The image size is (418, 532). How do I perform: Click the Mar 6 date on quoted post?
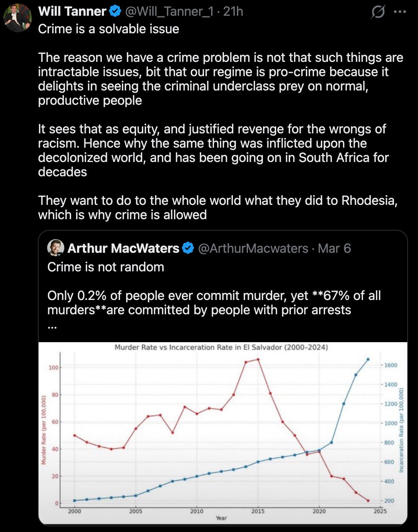[x=334, y=248]
